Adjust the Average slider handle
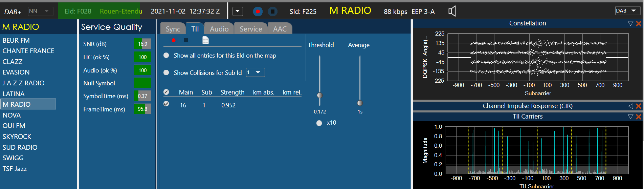Image resolution: width=644 pixels, height=189 pixels. [360, 103]
